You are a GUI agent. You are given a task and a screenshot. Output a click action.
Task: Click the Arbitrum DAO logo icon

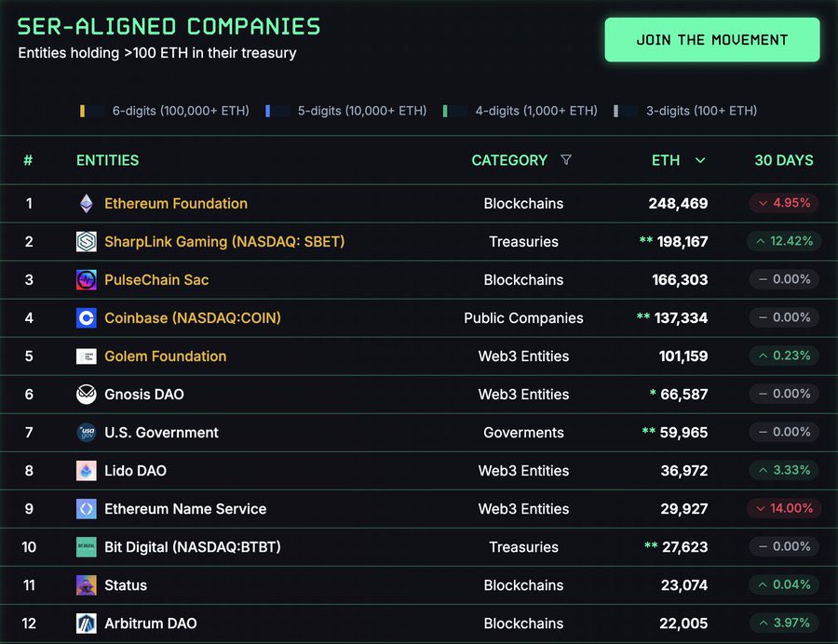[x=86, y=624]
